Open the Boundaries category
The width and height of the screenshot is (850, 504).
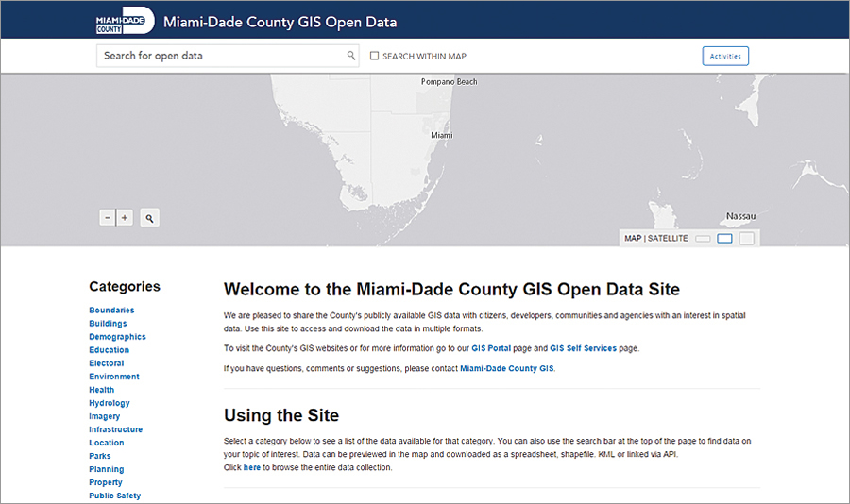[111, 310]
